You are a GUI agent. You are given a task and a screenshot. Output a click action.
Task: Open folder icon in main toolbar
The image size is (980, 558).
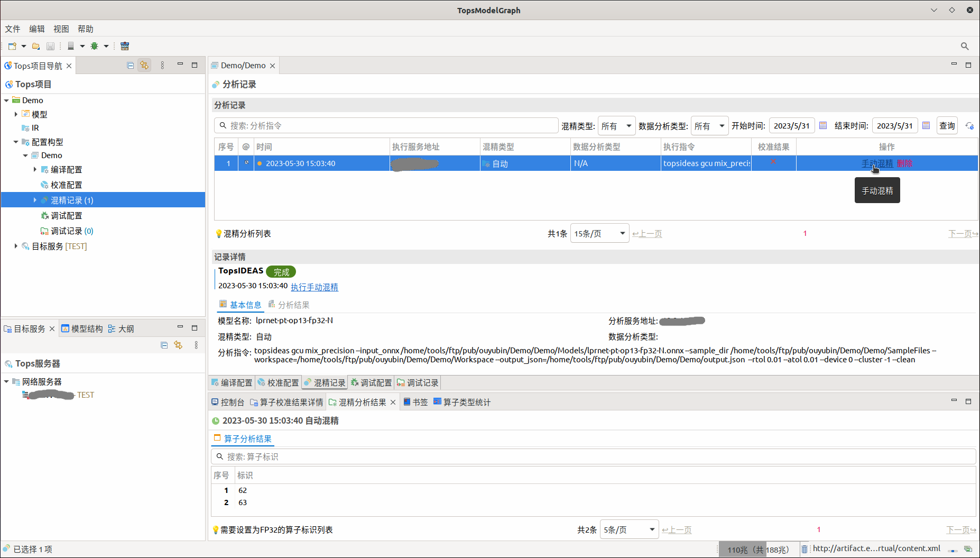[x=36, y=46]
